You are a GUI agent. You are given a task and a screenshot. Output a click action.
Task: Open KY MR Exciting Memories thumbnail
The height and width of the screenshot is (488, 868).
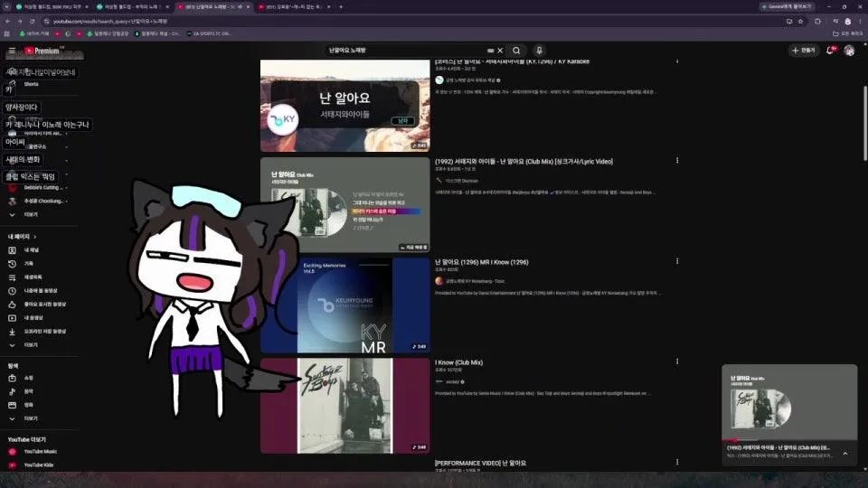344,305
